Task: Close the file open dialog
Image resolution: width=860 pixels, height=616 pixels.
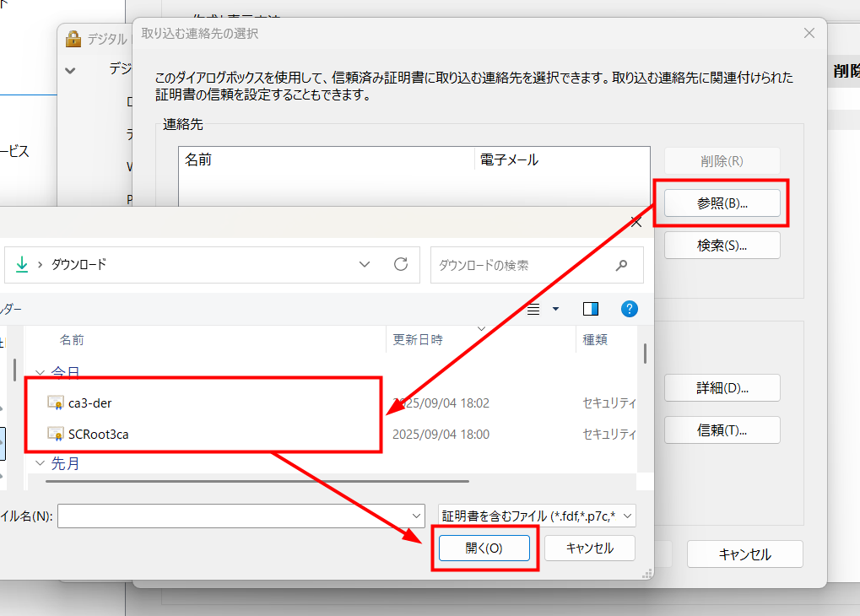Action: pos(636,222)
